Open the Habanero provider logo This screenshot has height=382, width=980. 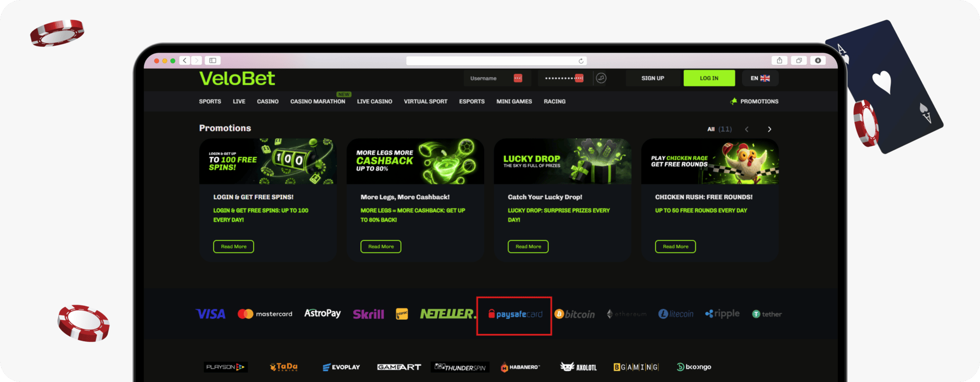520,367
